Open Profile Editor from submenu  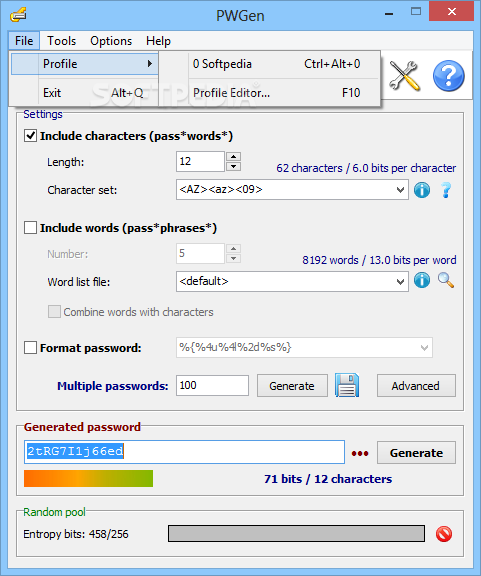270,93
